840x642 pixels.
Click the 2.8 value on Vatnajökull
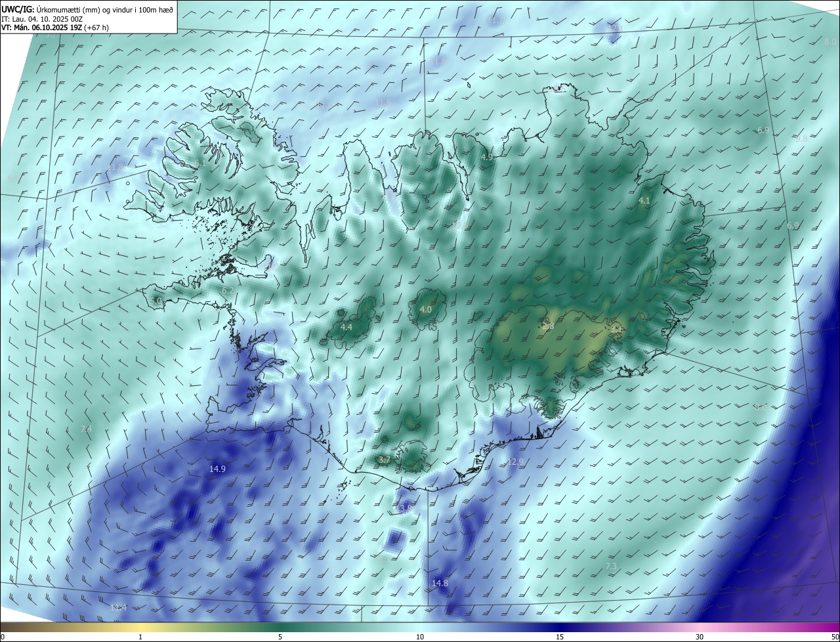click(548, 326)
